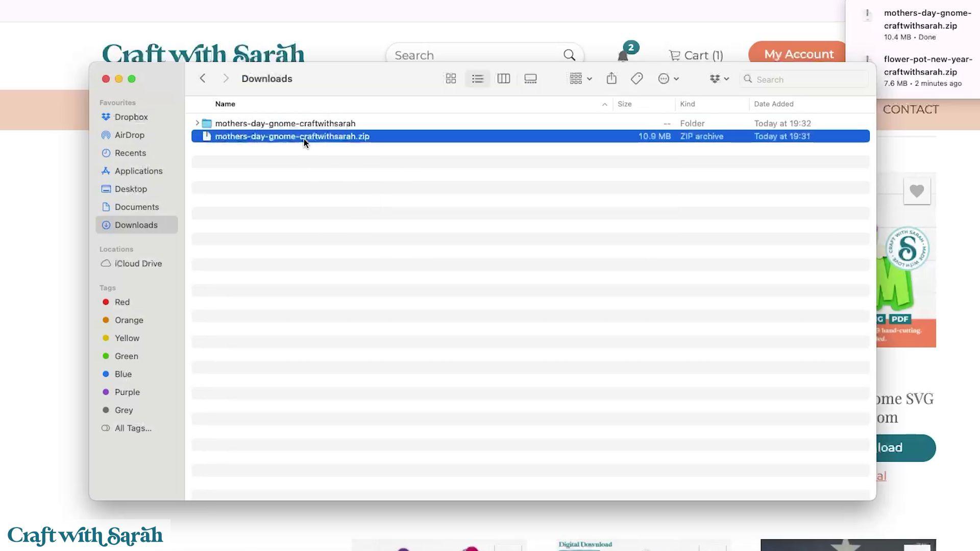Open AirDrop in Finder sidebar
The width and height of the screenshot is (980, 551).
(136, 135)
